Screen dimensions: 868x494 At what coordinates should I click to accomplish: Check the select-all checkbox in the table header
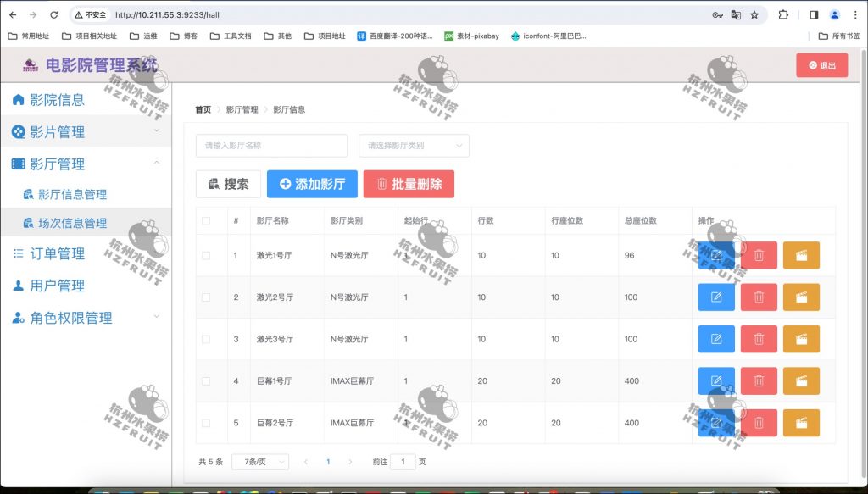pos(205,219)
